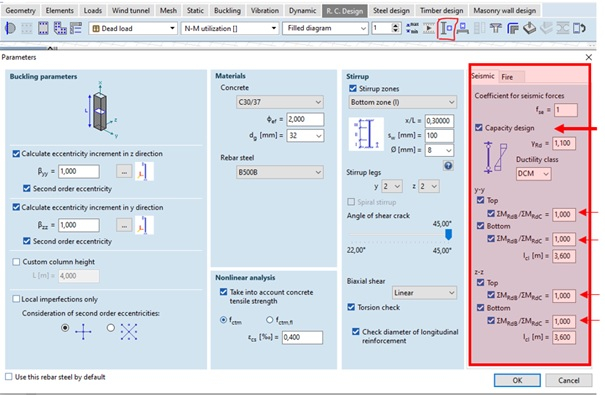Image resolution: width=605 pixels, height=395 pixels.
Task: Open the Dead load case dropdown
Action: 133,28
